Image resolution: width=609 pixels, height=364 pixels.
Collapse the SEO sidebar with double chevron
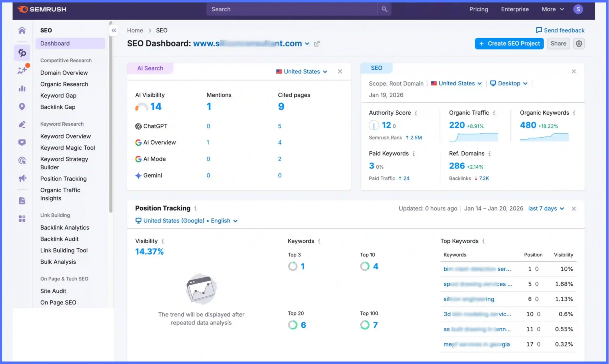pos(114,30)
